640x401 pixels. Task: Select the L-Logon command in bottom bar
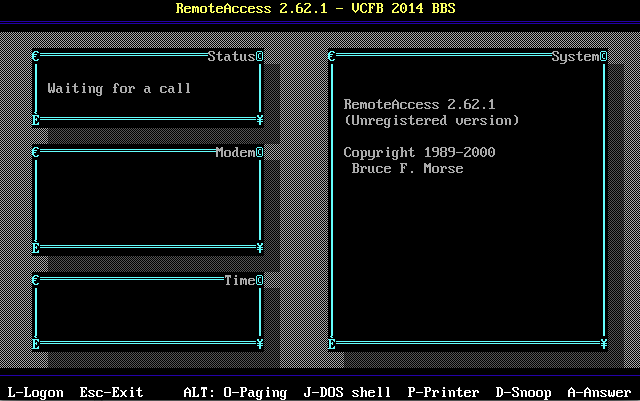pyautogui.click(x=36, y=392)
